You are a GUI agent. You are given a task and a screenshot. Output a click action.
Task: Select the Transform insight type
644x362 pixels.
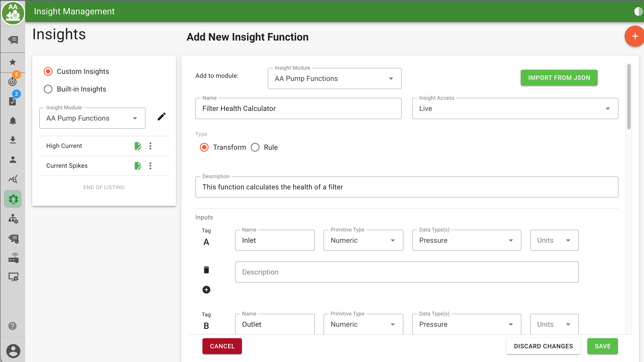coord(204,147)
